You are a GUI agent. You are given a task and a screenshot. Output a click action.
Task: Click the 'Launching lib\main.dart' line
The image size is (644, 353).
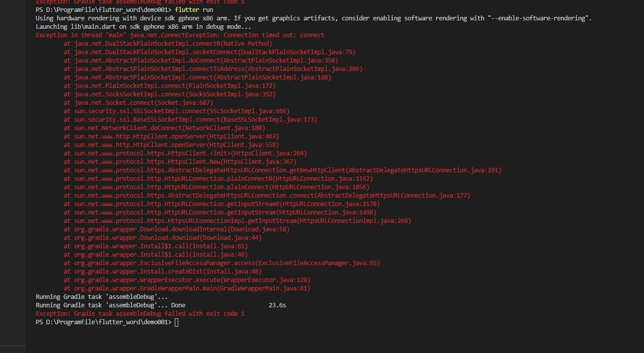(143, 27)
